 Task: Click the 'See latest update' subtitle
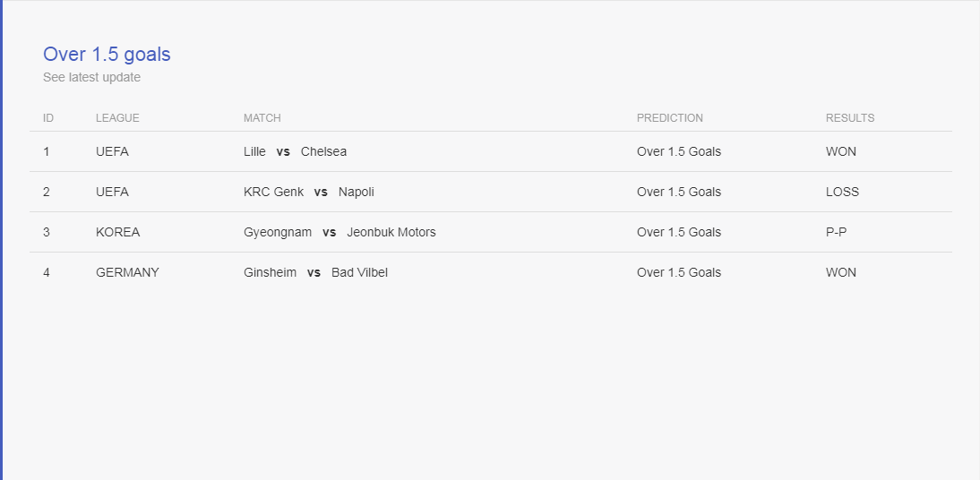tap(92, 78)
